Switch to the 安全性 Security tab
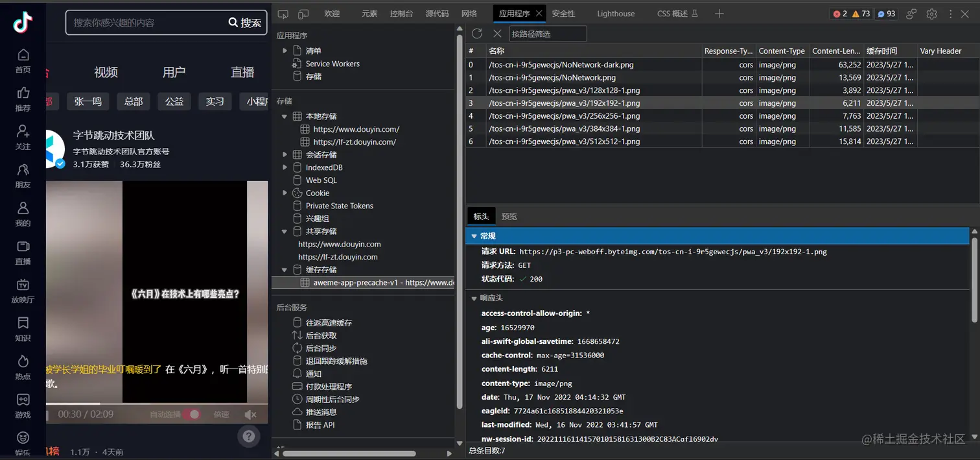Screen dimensions: 980x460 (563, 14)
